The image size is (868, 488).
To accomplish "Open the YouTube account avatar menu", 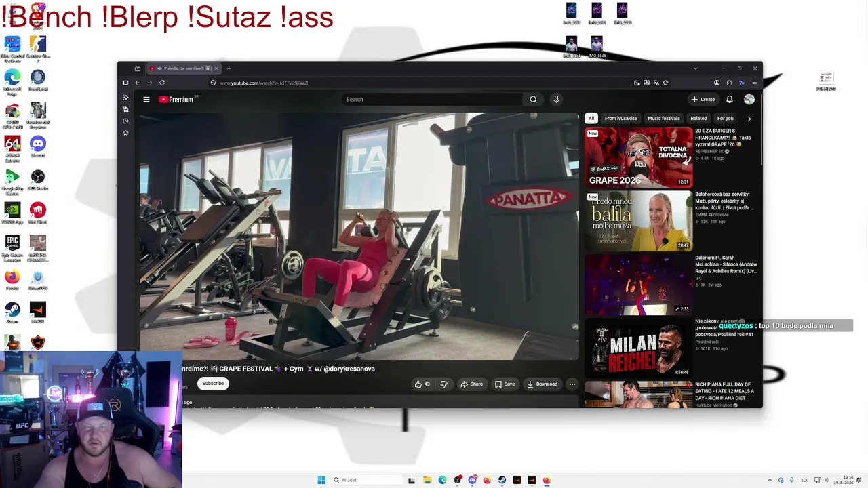I will pyautogui.click(x=749, y=100).
